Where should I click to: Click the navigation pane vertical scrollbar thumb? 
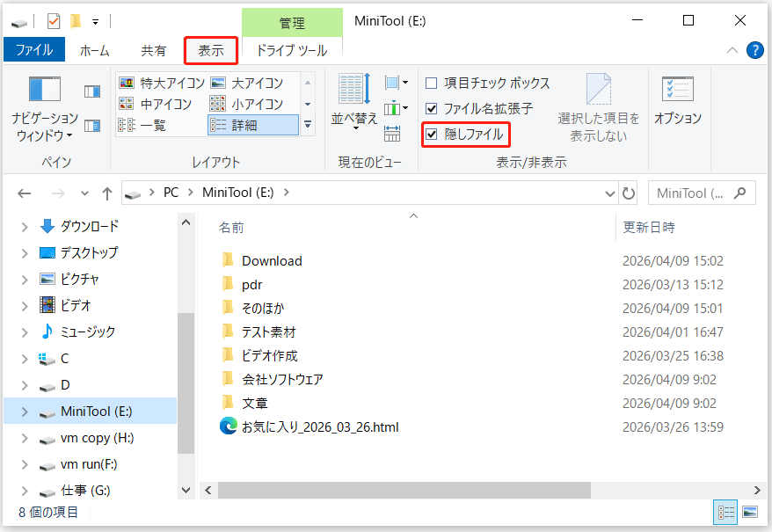click(x=186, y=383)
